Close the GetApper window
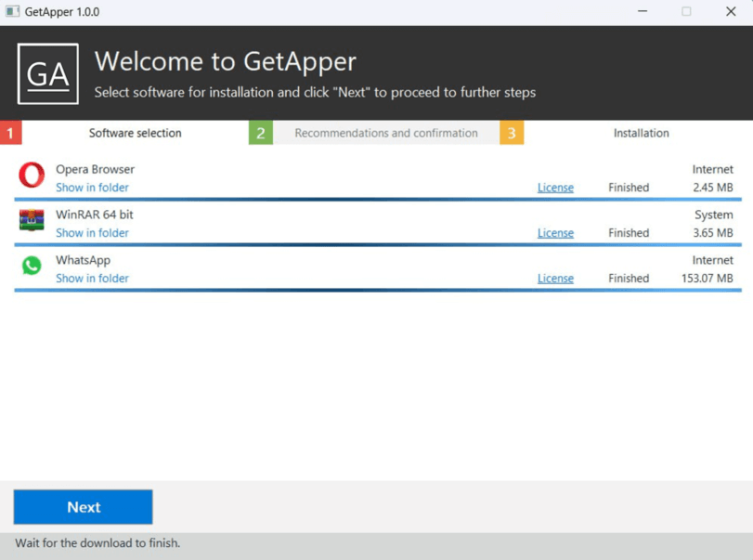Image resolution: width=753 pixels, height=560 pixels. click(731, 11)
